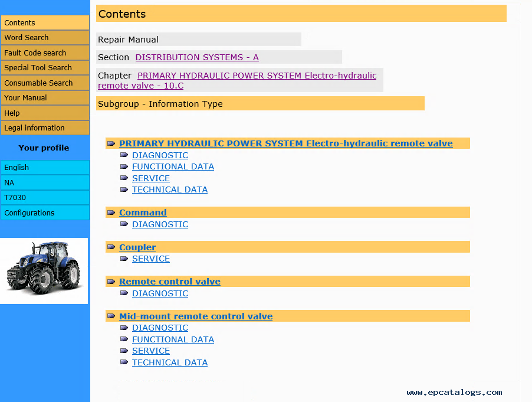The image size is (532, 402).
Task: Open the Remote control valve subgroup heading
Action: tap(170, 282)
